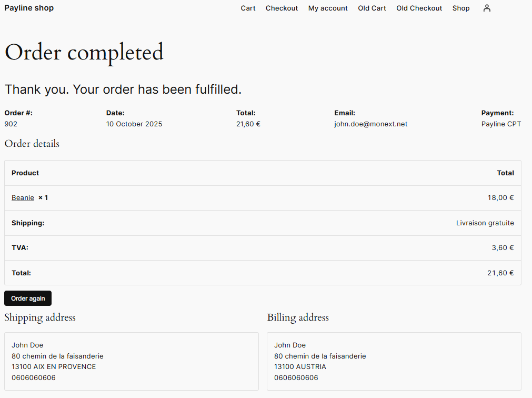Open the Beanie product link
The width and height of the screenshot is (532, 398).
click(23, 197)
